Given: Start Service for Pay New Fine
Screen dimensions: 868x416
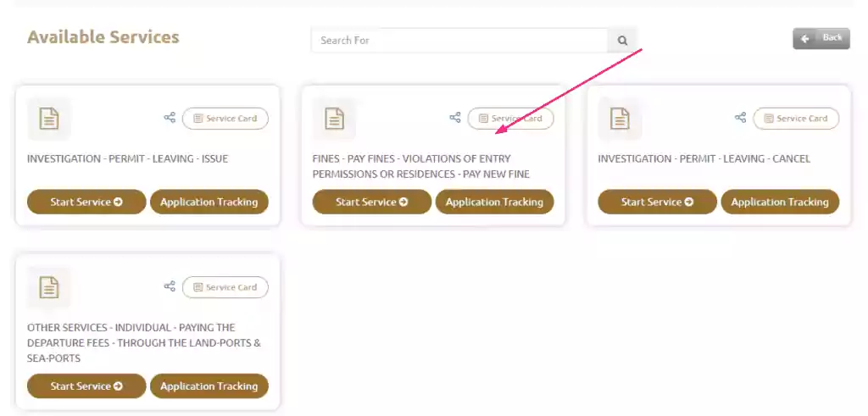Looking at the screenshot, I should [x=372, y=202].
